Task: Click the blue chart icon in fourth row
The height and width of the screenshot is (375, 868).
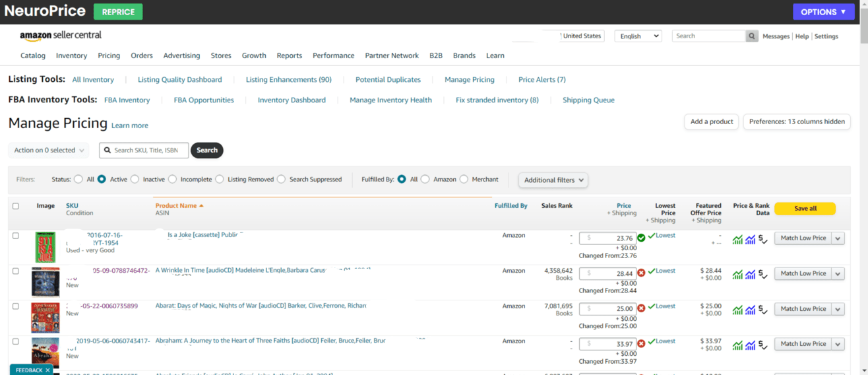Action: click(750, 345)
